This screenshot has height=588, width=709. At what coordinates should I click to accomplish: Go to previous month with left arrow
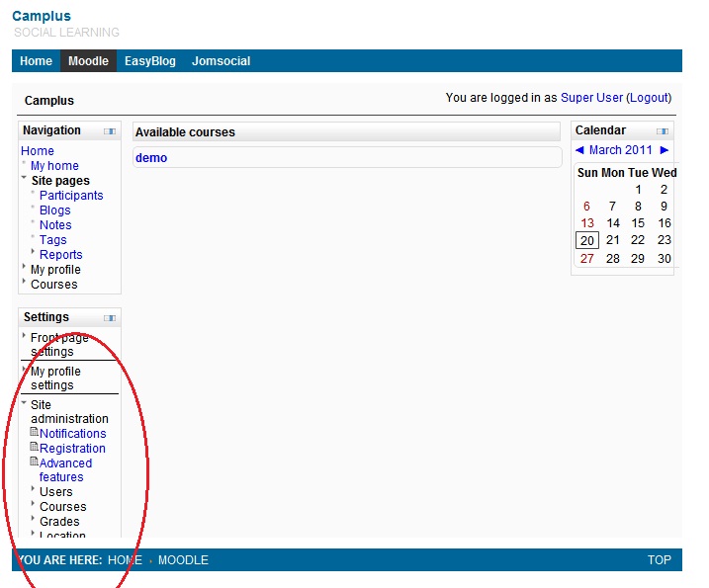tap(580, 150)
